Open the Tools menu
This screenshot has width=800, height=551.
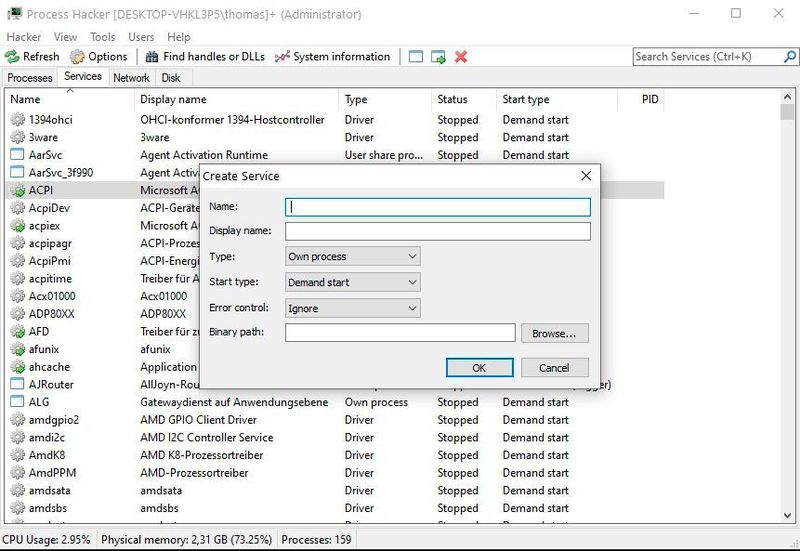[103, 37]
